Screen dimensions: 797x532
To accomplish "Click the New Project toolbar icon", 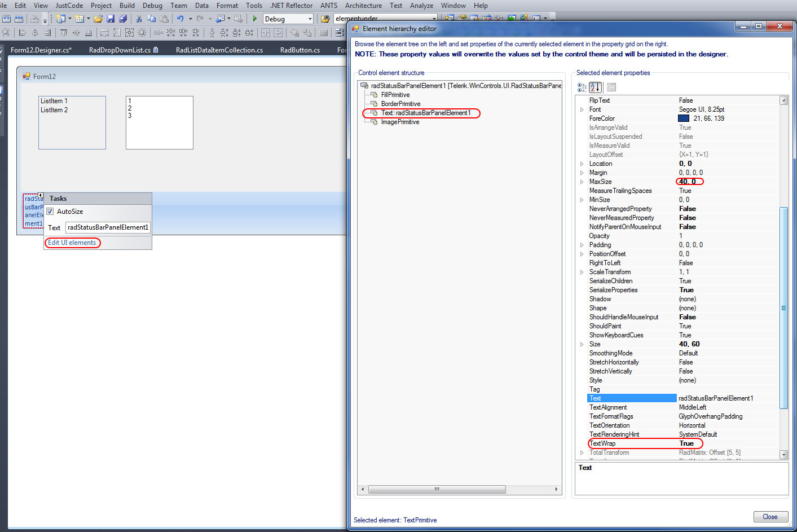I will (61, 19).
